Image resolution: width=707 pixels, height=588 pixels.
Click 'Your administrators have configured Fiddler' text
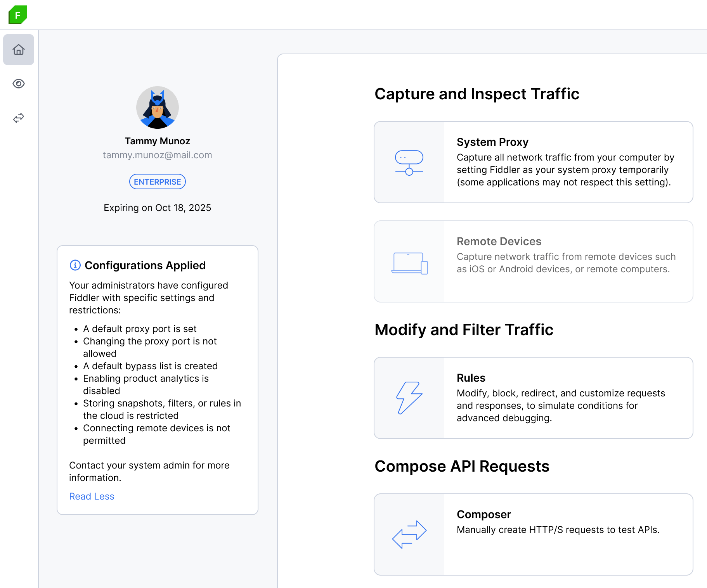coord(149,298)
